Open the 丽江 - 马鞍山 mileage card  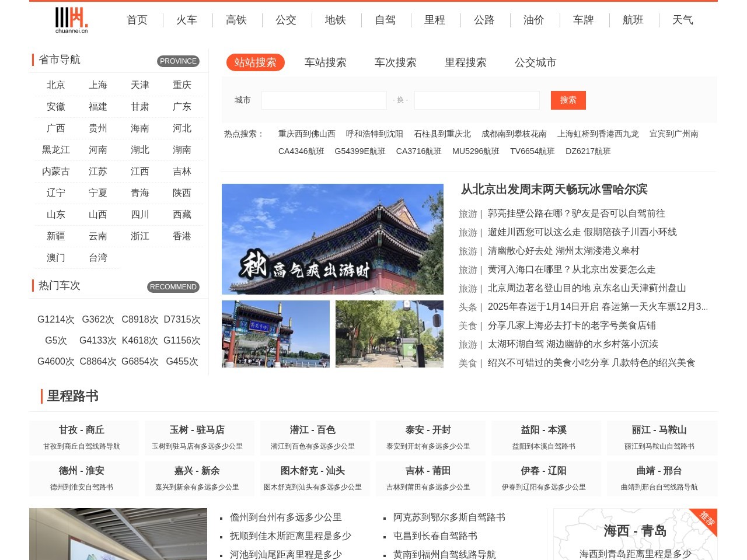point(659,437)
